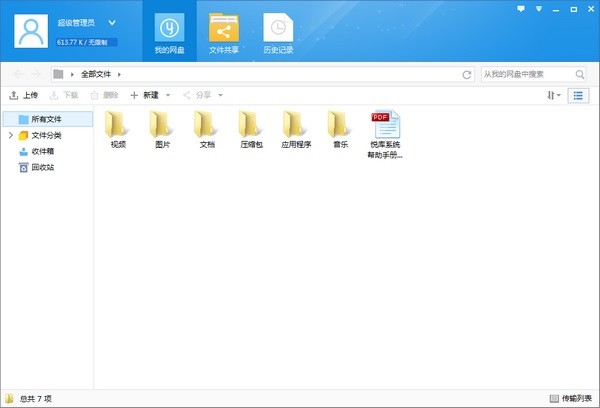Expand the 超级管理员 account dropdown
This screenshot has height=408, width=600.
click(112, 21)
